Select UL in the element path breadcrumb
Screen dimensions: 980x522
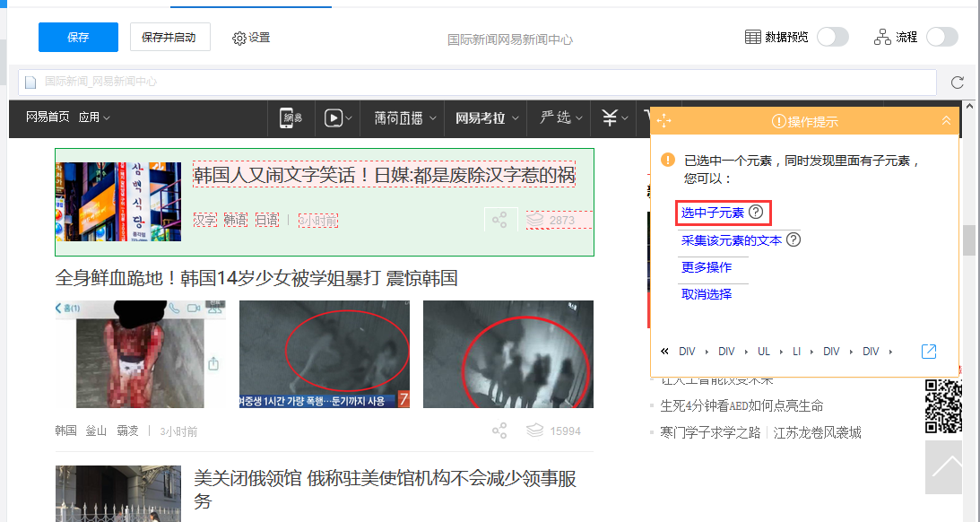764,352
